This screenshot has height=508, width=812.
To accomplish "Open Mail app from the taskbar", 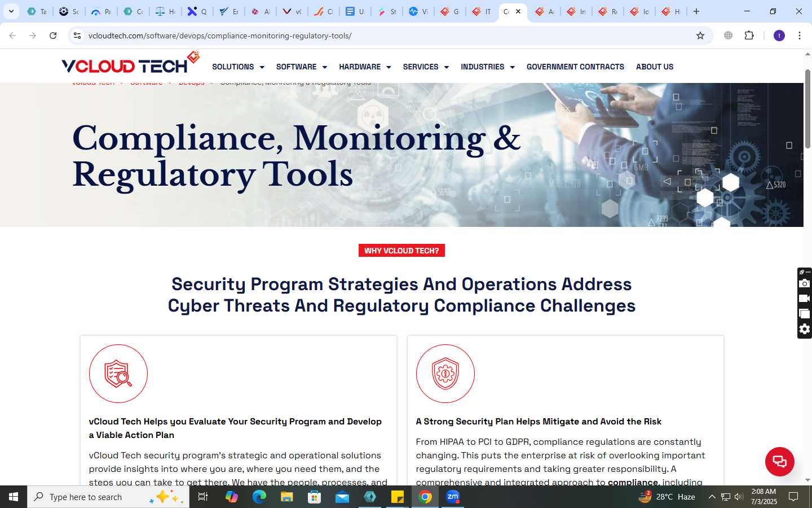I will [342, 497].
